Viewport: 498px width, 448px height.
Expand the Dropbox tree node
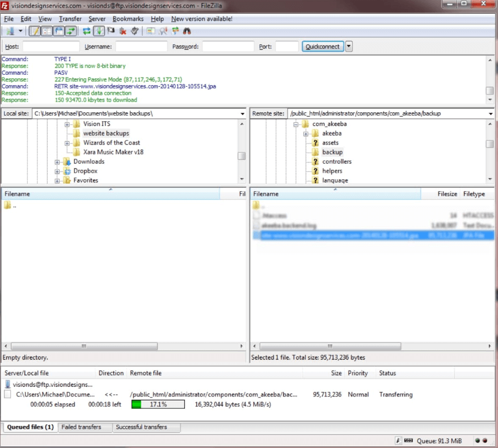coord(57,171)
